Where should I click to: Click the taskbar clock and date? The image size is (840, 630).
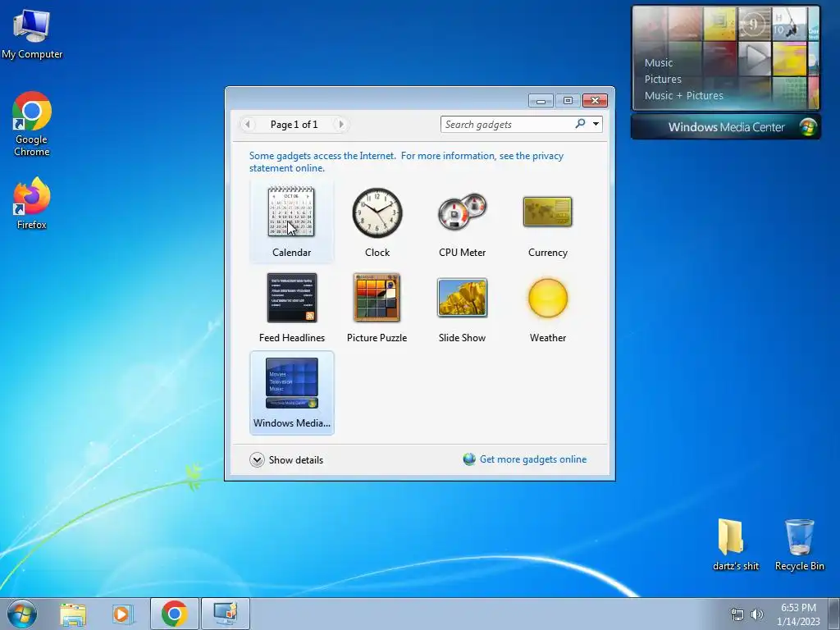point(798,614)
